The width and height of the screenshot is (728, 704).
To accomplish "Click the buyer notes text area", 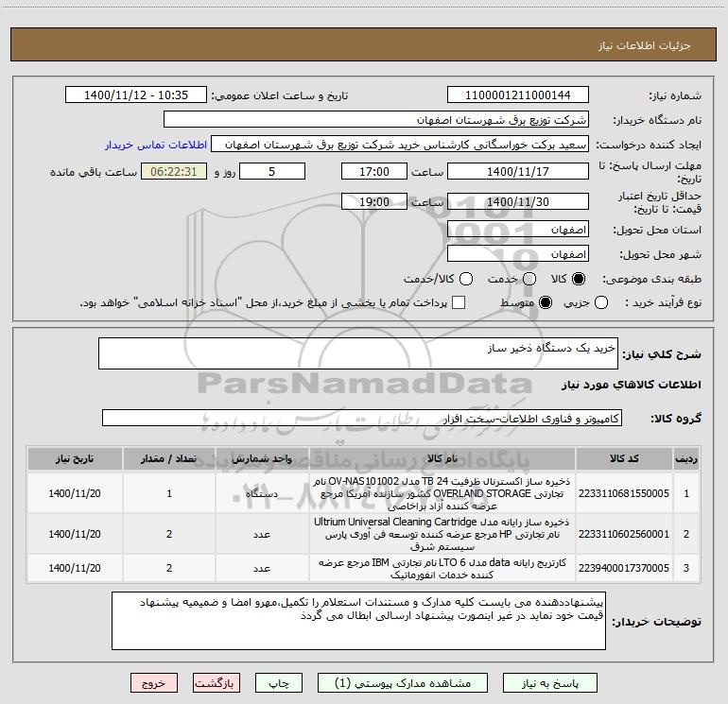I will pos(358,621).
